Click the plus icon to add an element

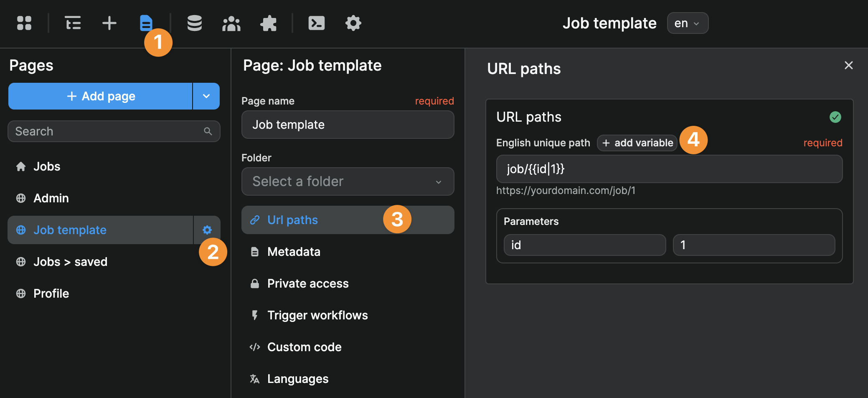point(109,23)
